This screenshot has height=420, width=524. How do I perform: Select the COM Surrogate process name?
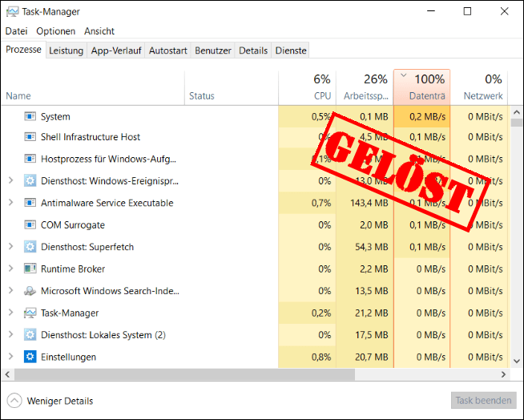pyautogui.click(x=73, y=225)
